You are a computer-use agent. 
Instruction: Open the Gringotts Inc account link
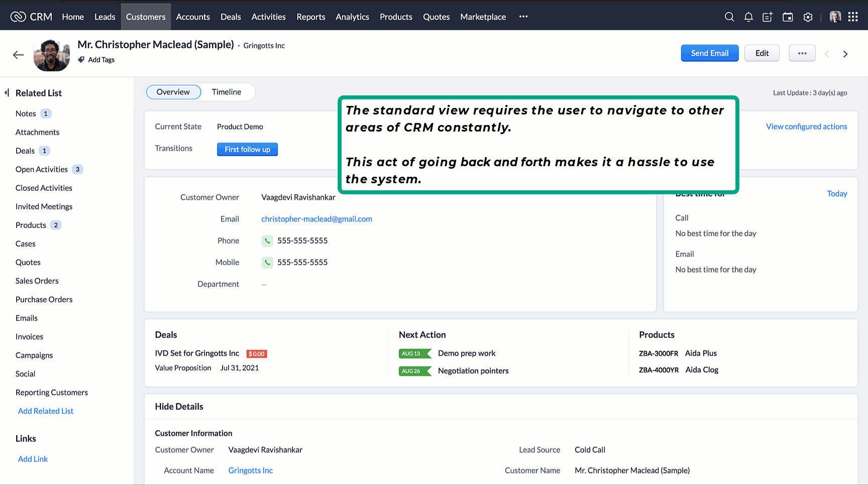pyautogui.click(x=250, y=470)
